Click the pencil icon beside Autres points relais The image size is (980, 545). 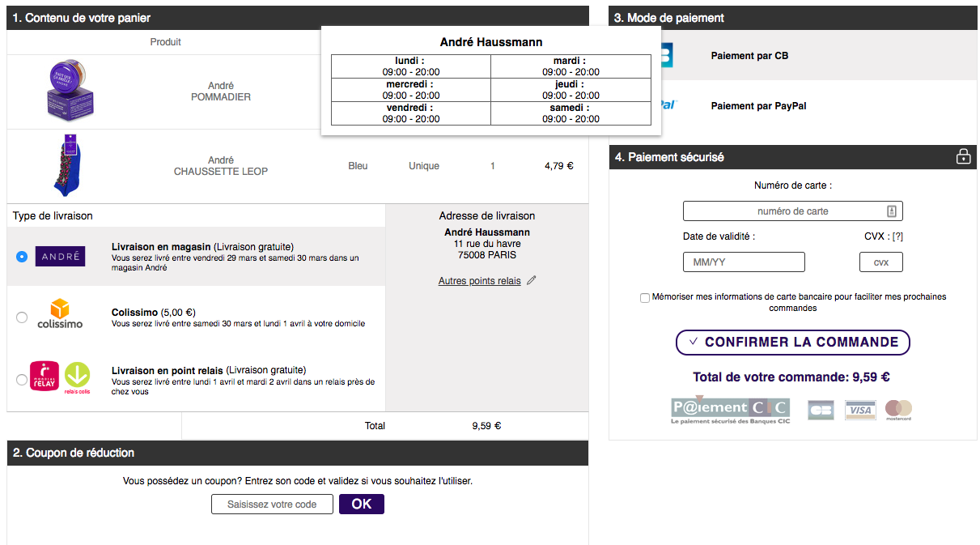click(531, 281)
